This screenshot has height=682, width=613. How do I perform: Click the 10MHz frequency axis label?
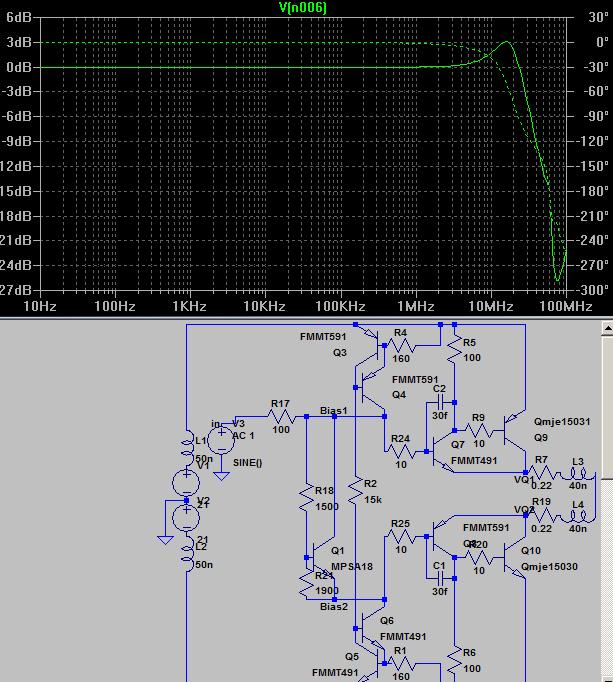coord(491,306)
